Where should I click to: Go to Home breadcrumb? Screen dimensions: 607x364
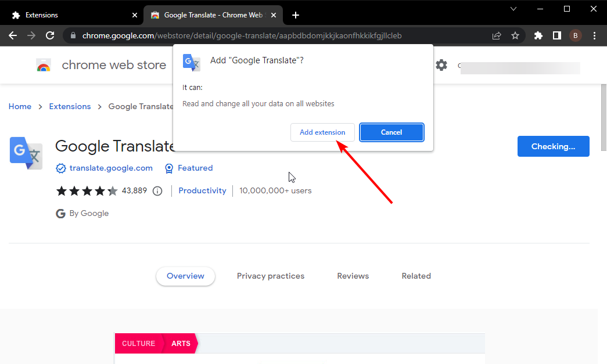20,106
